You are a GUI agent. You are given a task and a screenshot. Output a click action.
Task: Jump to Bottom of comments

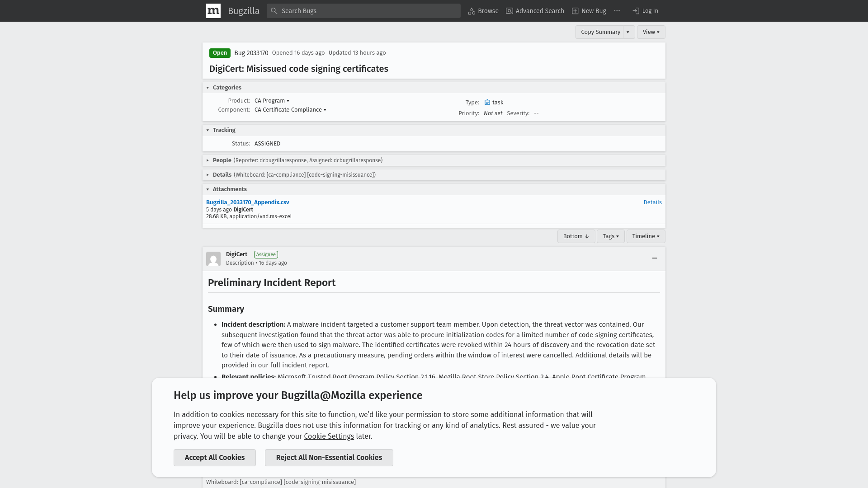tap(576, 236)
